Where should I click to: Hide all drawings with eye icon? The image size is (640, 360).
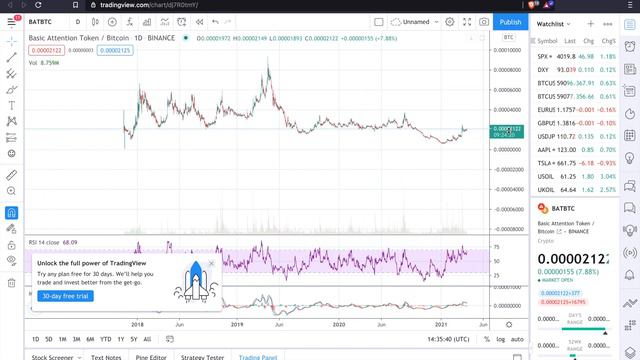[11, 261]
